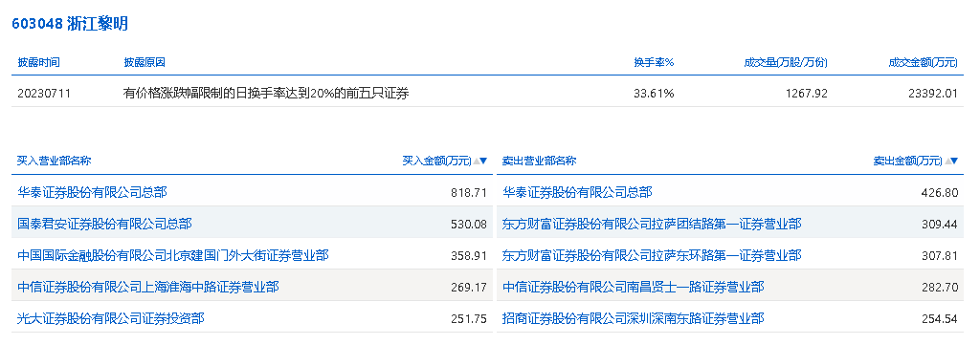Sort ascending by 买入金额 up arrow
The width and height of the screenshot is (980, 345).
click(x=477, y=161)
